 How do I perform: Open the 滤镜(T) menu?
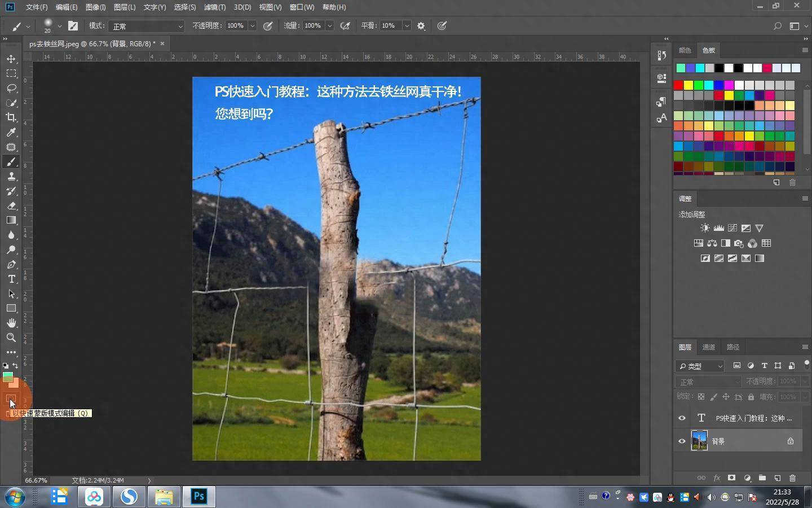[x=214, y=7]
